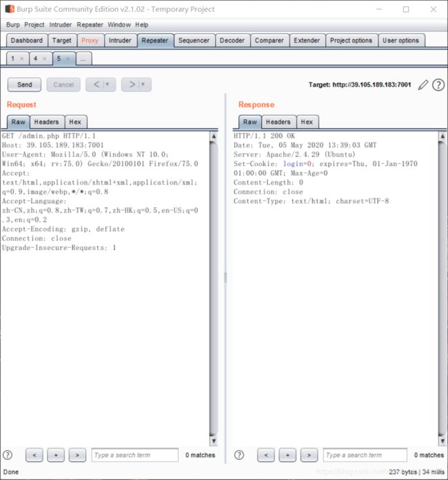This screenshot has width=448, height=480.
Task: Click 'HTTP/1.1 200 OK' response line
Action: point(264,136)
